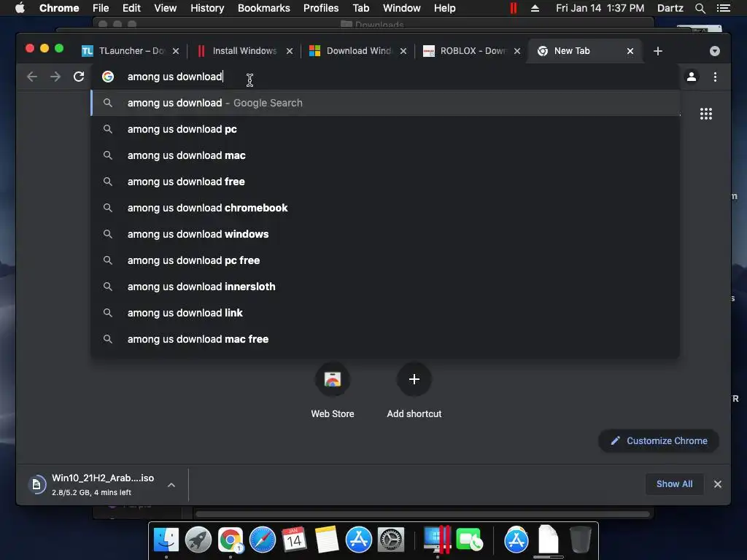Close the downloads bar
Image resolution: width=747 pixels, height=560 pixels.
click(718, 484)
